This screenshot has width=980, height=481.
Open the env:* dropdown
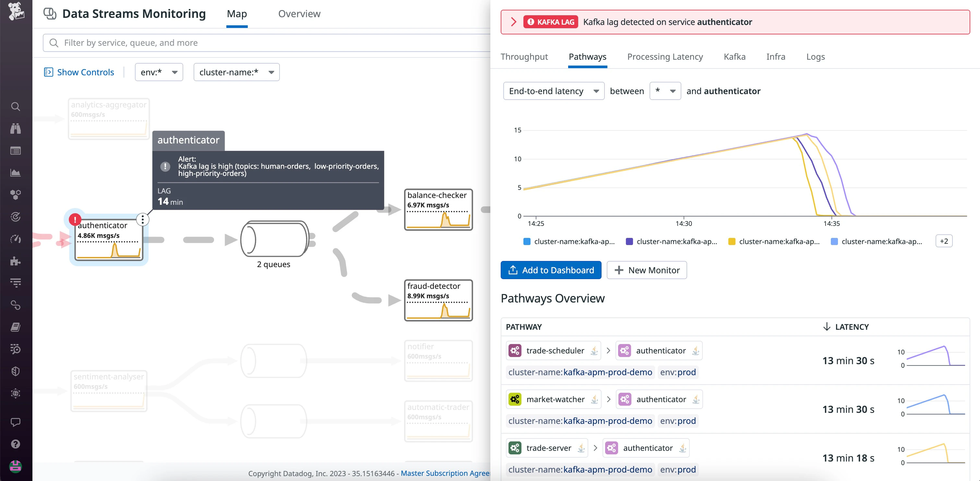coord(159,72)
